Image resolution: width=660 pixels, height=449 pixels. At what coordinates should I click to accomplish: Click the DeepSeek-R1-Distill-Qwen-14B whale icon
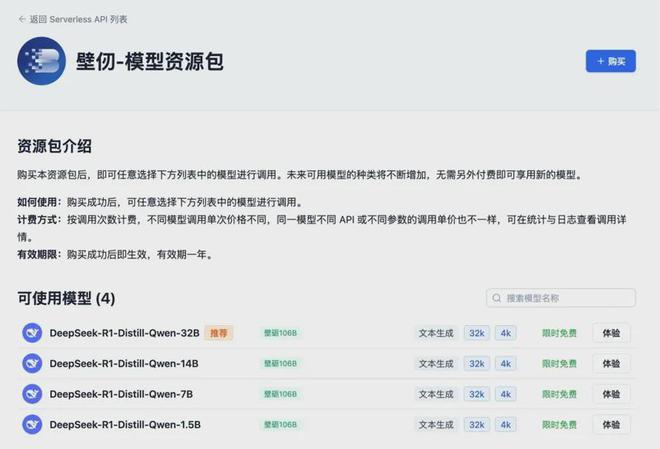pos(32,364)
